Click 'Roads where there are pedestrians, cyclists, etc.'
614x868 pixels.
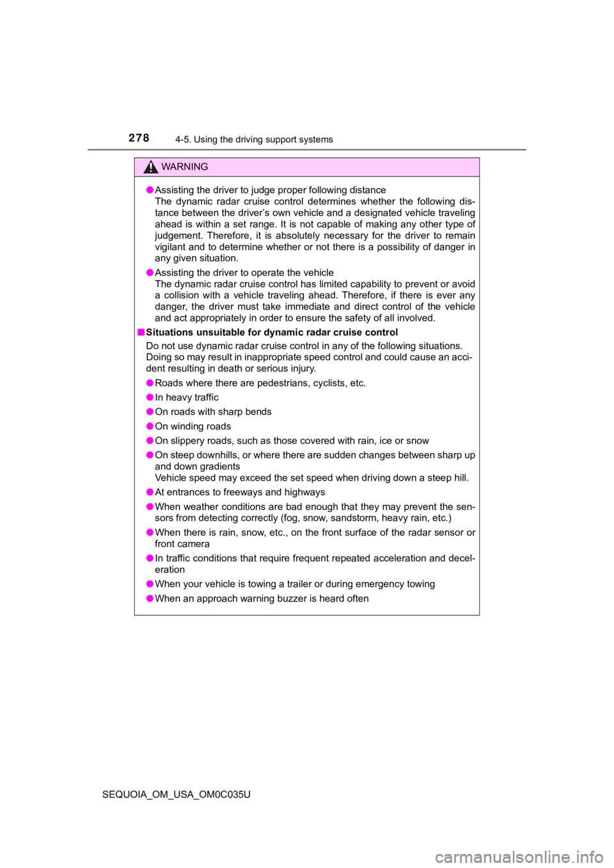click(x=260, y=383)
